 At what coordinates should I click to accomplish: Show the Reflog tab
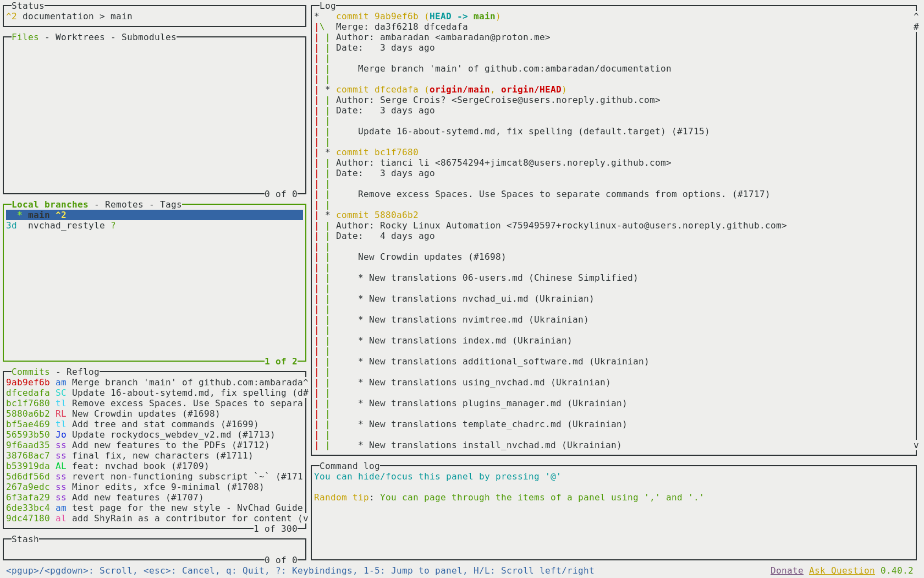(x=82, y=372)
